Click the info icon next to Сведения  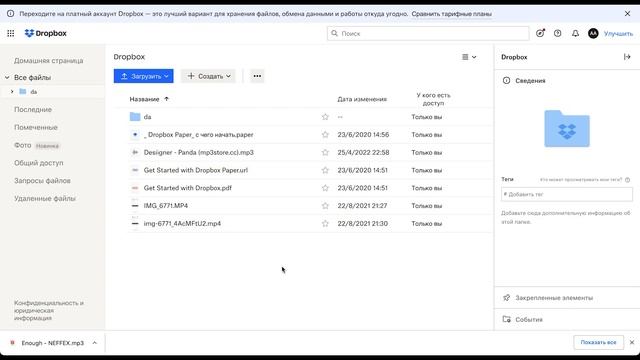[507, 80]
